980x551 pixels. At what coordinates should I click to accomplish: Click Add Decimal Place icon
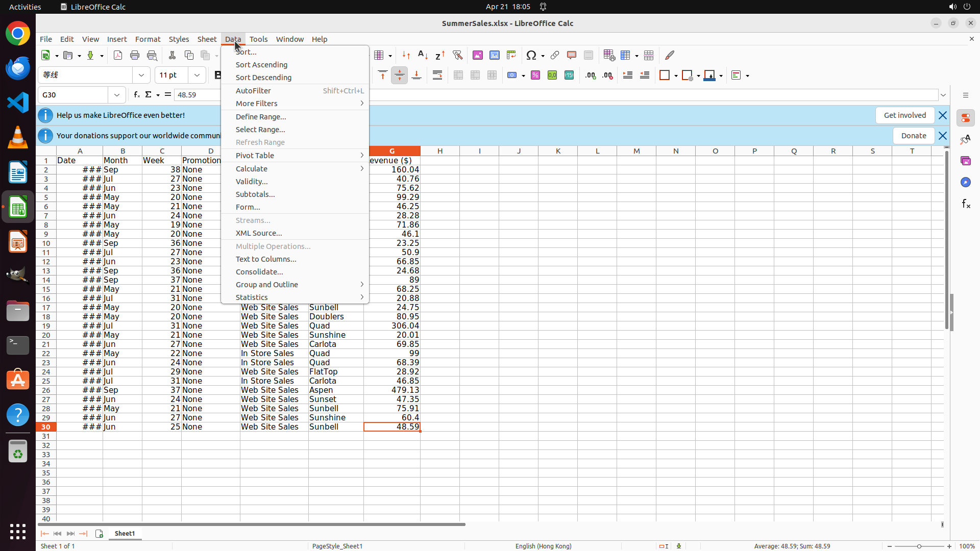[x=591, y=76]
